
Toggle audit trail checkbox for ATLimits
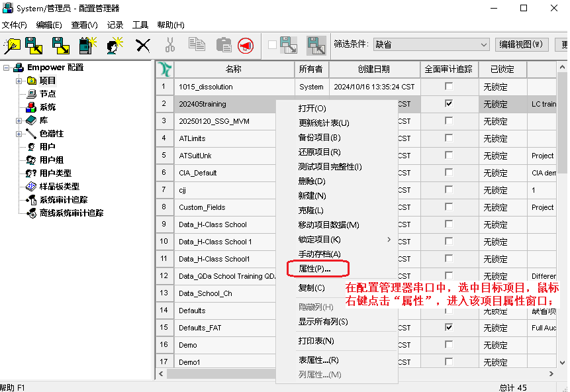pyautogui.click(x=449, y=138)
